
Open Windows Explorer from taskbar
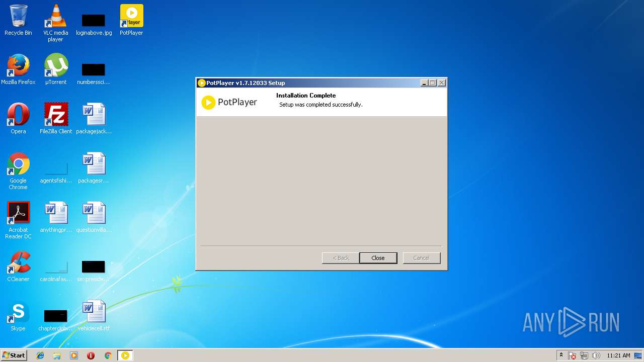(57, 355)
